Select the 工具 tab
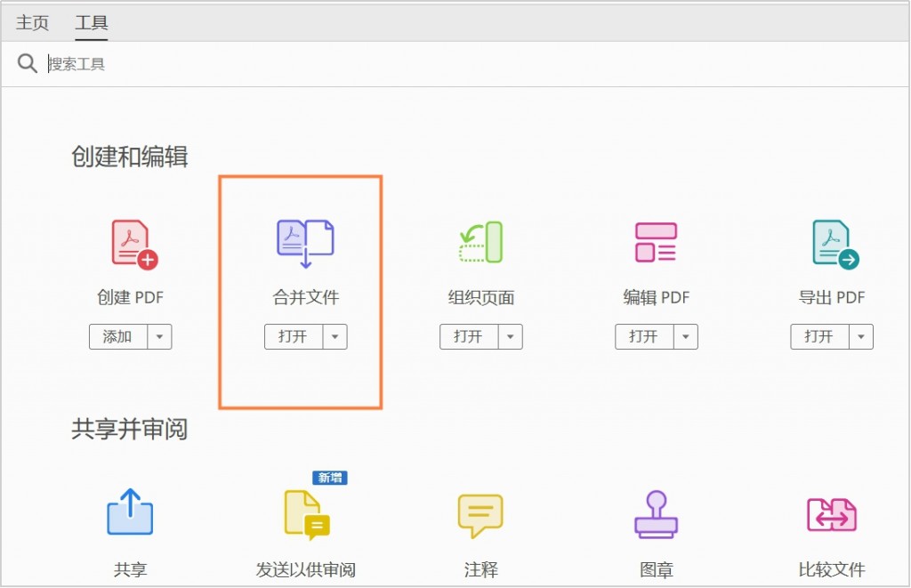 coord(90,22)
